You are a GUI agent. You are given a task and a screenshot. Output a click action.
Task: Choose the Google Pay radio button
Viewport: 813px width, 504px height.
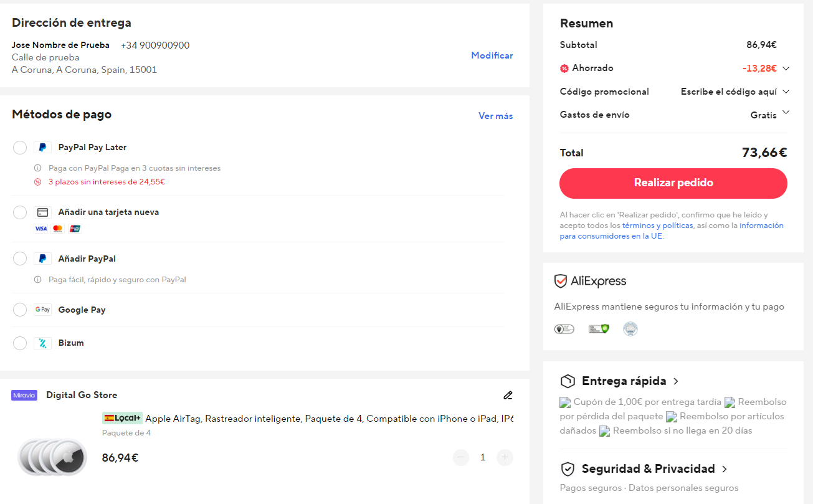20,310
